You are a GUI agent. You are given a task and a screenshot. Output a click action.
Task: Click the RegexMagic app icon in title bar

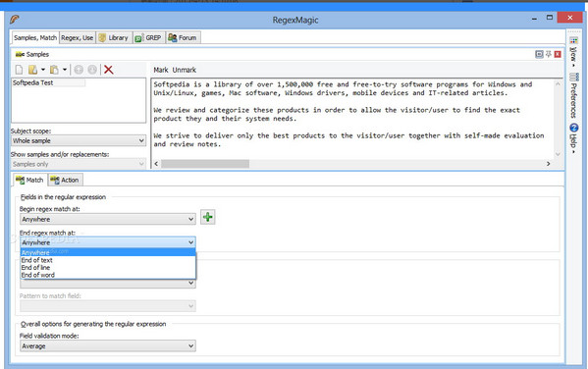15,19
